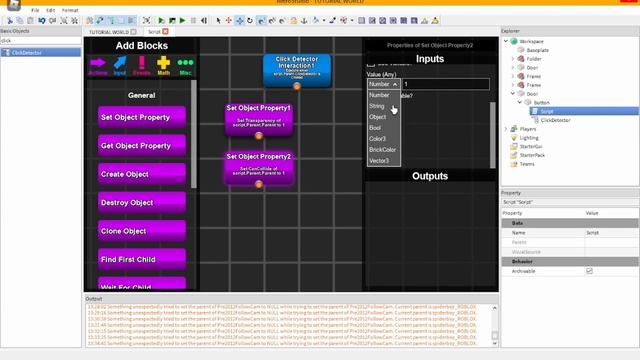
Task: Click the Reset/step-back playback icon
Action: coord(204,20)
